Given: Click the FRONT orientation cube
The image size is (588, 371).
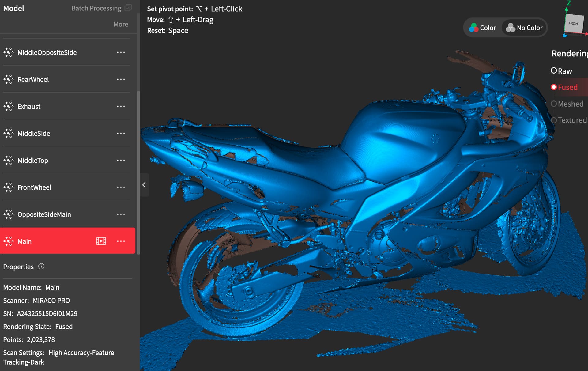Looking at the screenshot, I should point(574,24).
